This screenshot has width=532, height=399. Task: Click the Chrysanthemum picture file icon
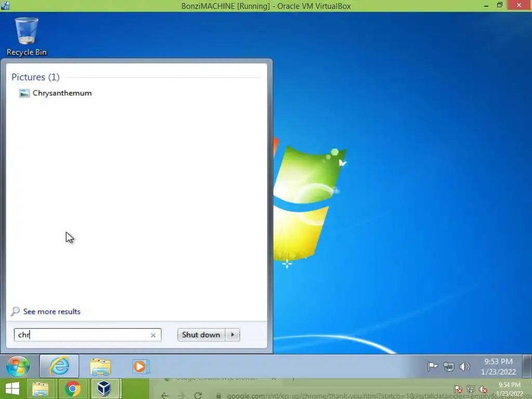click(24, 93)
